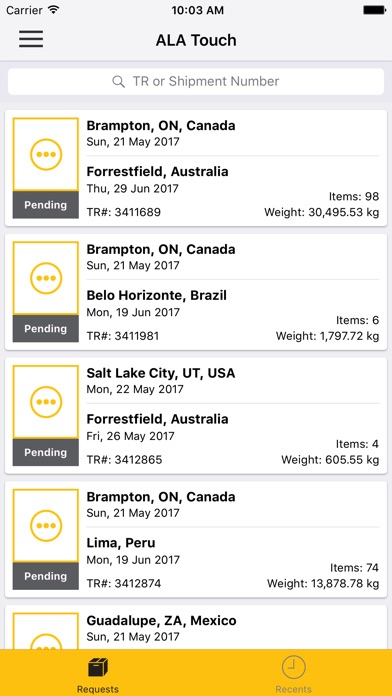Open the Guadalupe, ZA, Mexico request

[x=196, y=627]
